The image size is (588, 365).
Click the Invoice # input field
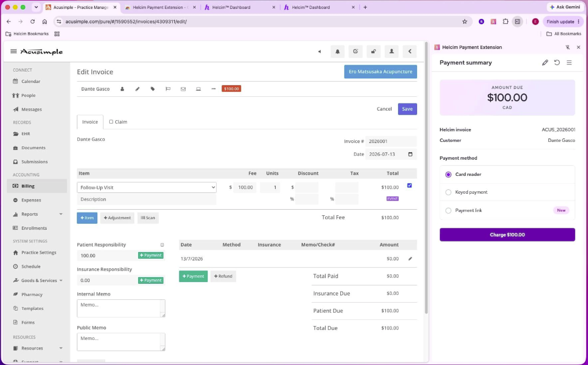391,142
